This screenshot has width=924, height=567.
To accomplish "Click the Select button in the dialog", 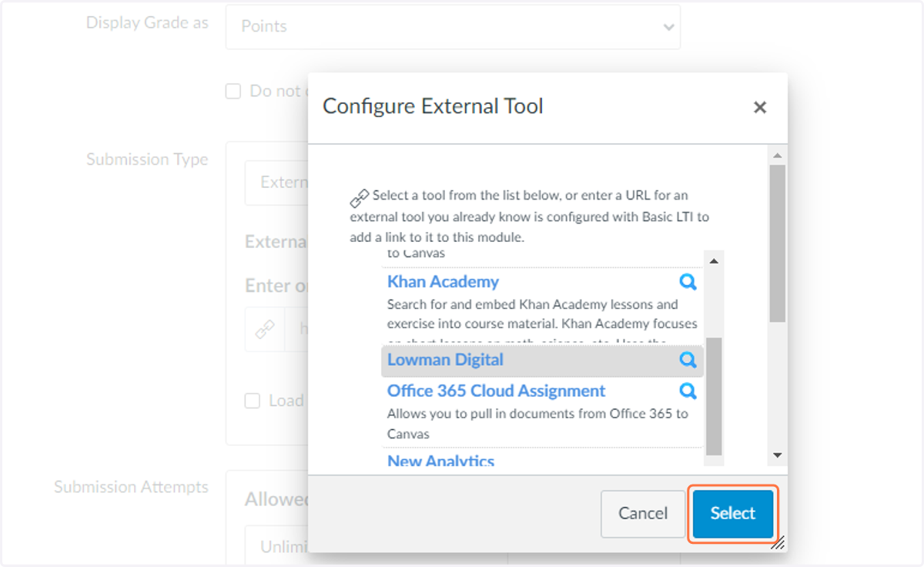I will (732, 513).
